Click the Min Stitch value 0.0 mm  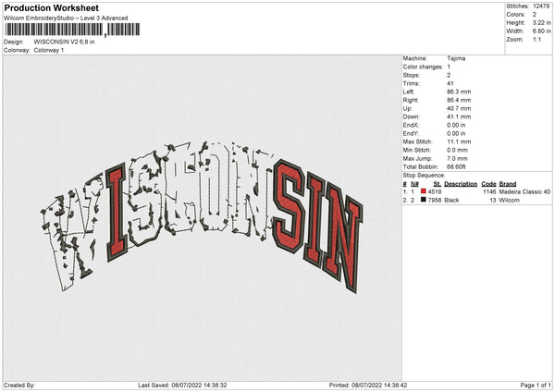coord(457,150)
